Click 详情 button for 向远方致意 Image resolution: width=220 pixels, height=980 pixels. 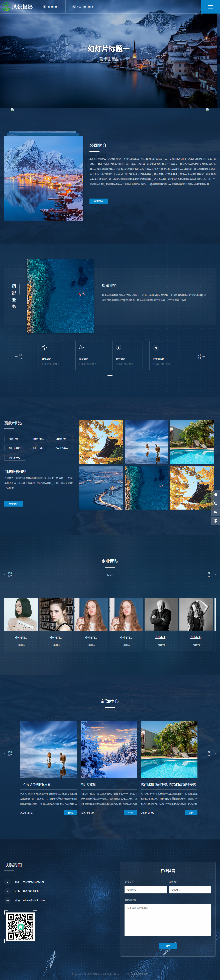[131, 813]
